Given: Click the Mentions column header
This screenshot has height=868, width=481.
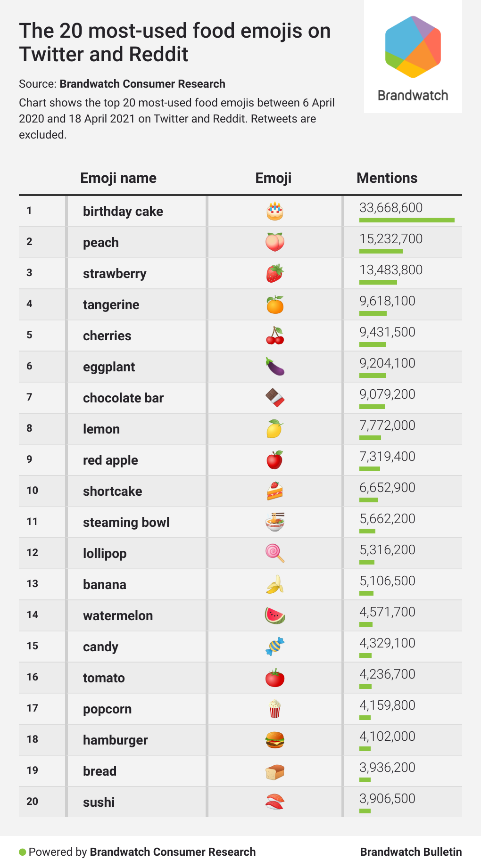Looking at the screenshot, I should (x=387, y=178).
